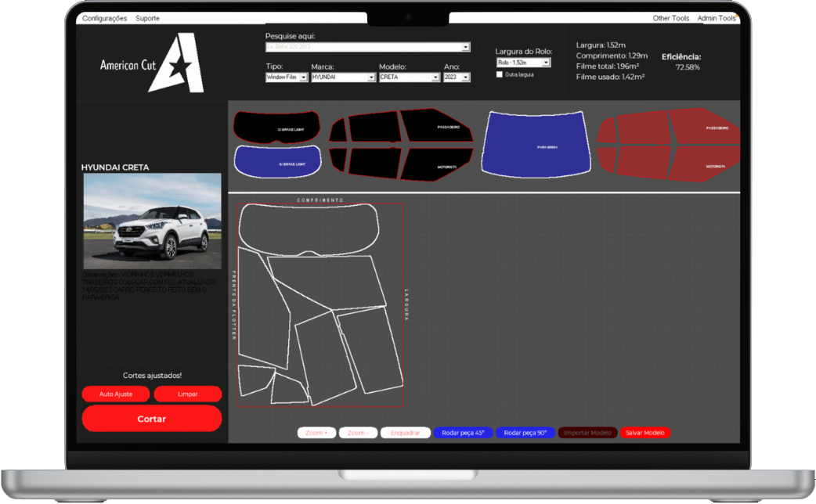Click the Eficiência 72.58% value

[688, 67]
